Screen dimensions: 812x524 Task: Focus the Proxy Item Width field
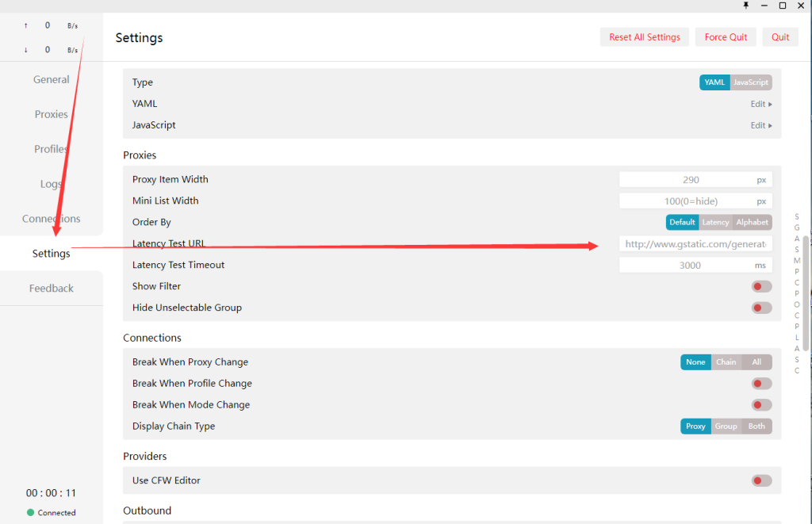(x=695, y=180)
